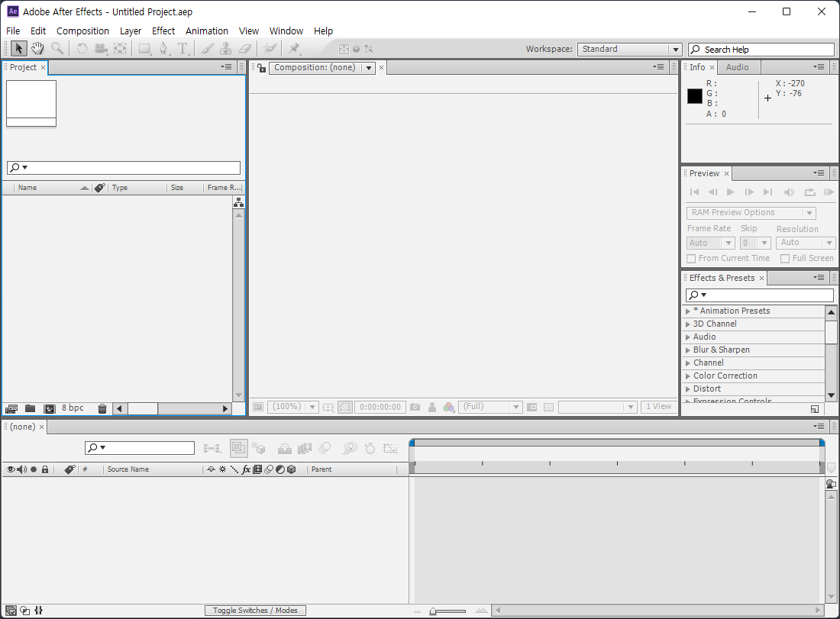Select the Unified Camera tool

101,49
